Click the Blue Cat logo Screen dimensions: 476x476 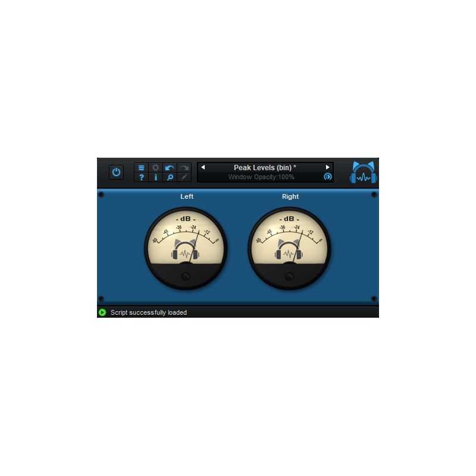(x=363, y=172)
